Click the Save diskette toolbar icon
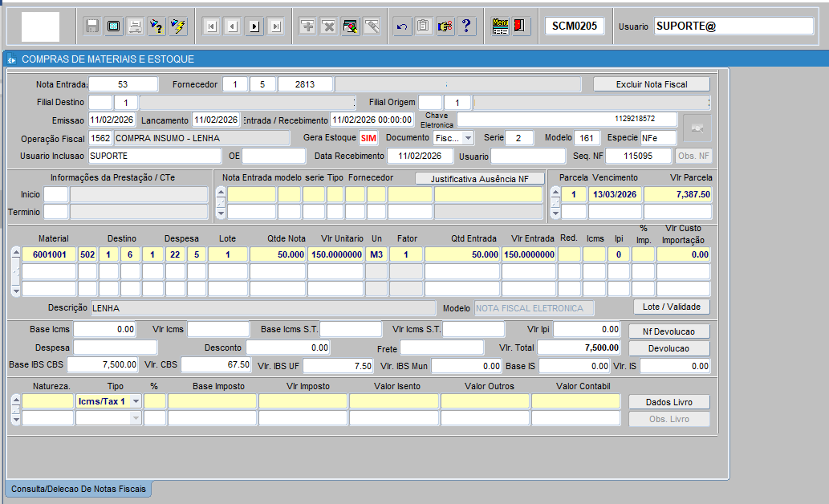Screen dimensions: 829x504 (x=92, y=26)
